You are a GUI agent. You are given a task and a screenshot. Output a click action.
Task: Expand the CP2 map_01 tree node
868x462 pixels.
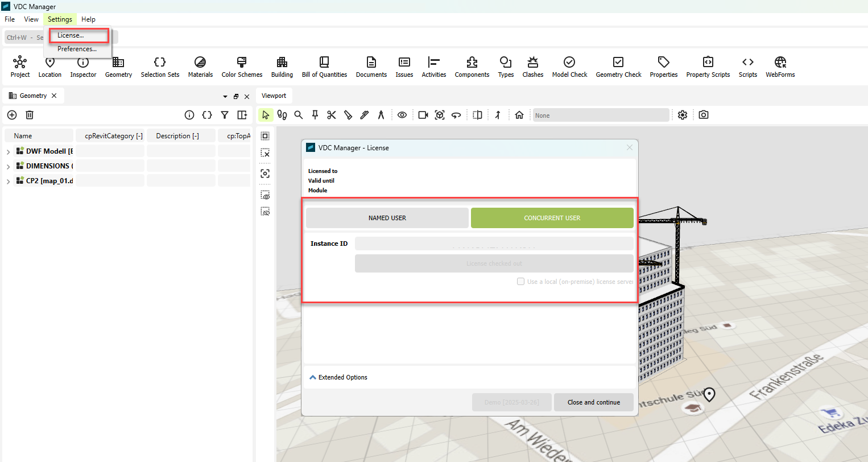[x=8, y=181]
